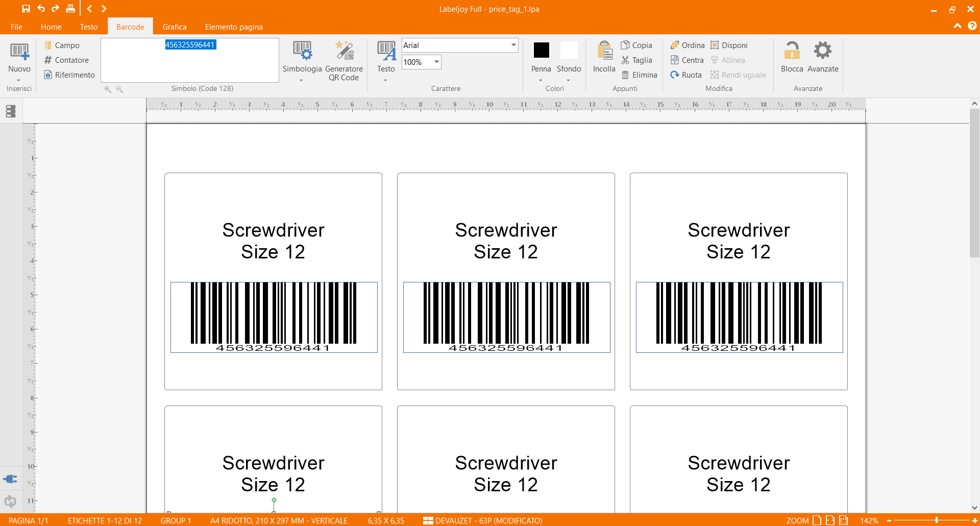Open the Ordina arrange option
The width and height of the screenshot is (980, 526).
tap(687, 45)
